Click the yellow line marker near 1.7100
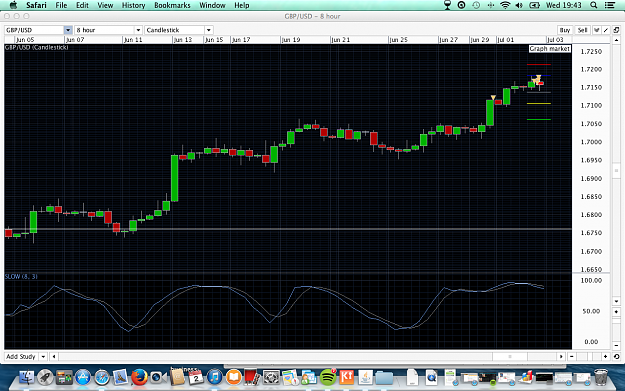This screenshot has height=391, width=625. (x=539, y=103)
